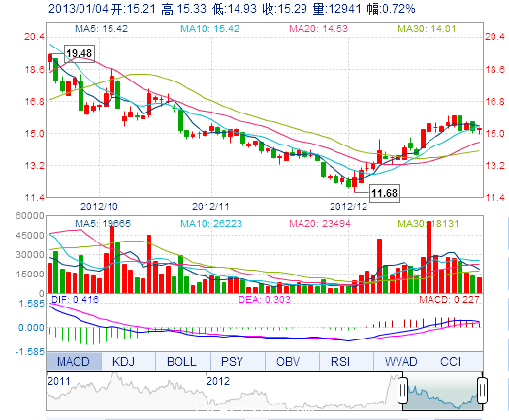
Task: Click the right range slider handle
Action: (x=483, y=390)
